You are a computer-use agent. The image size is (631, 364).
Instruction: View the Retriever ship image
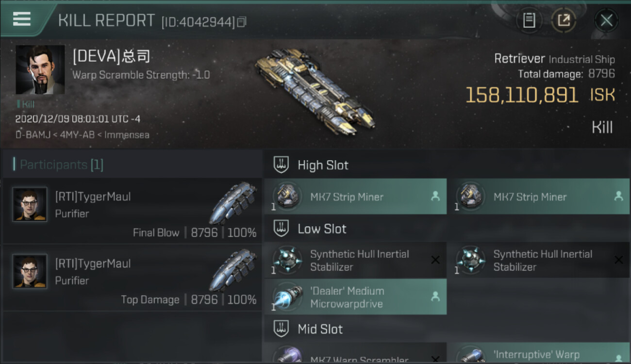(315, 88)
